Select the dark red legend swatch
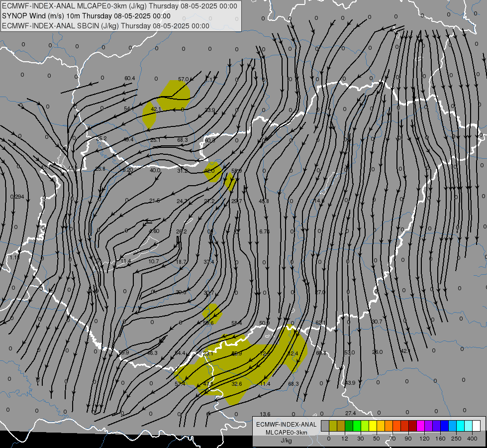Viewport: 487px width, 448px height. 412,426
